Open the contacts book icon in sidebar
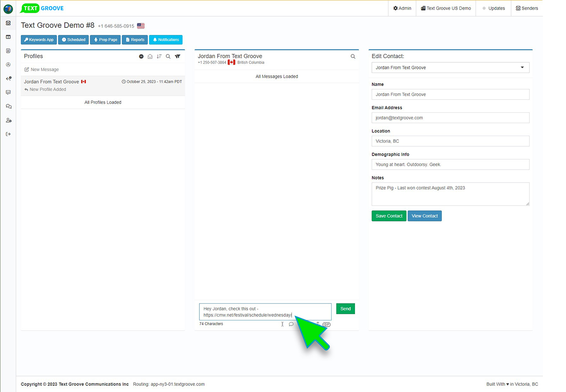The width and height of the screenshot is (566, 392). click(x=8, y=51)
